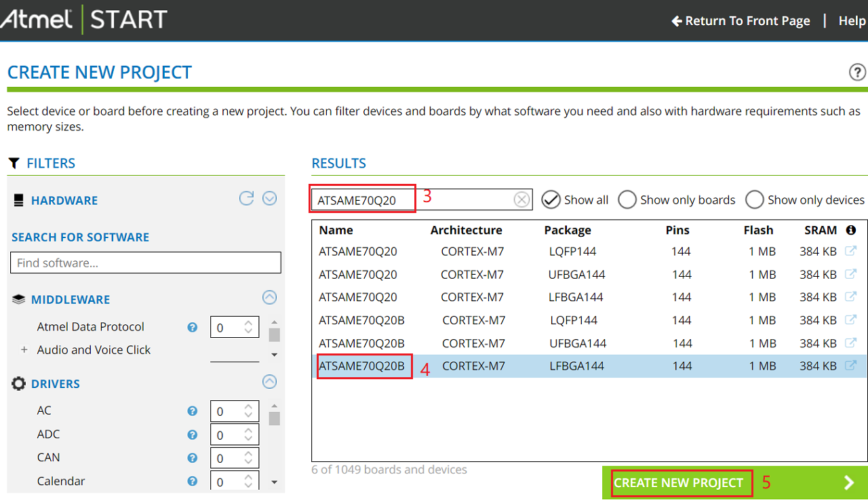Return to Front Page link
This screenshot has height=500, width=868.
tap(741, 21)
